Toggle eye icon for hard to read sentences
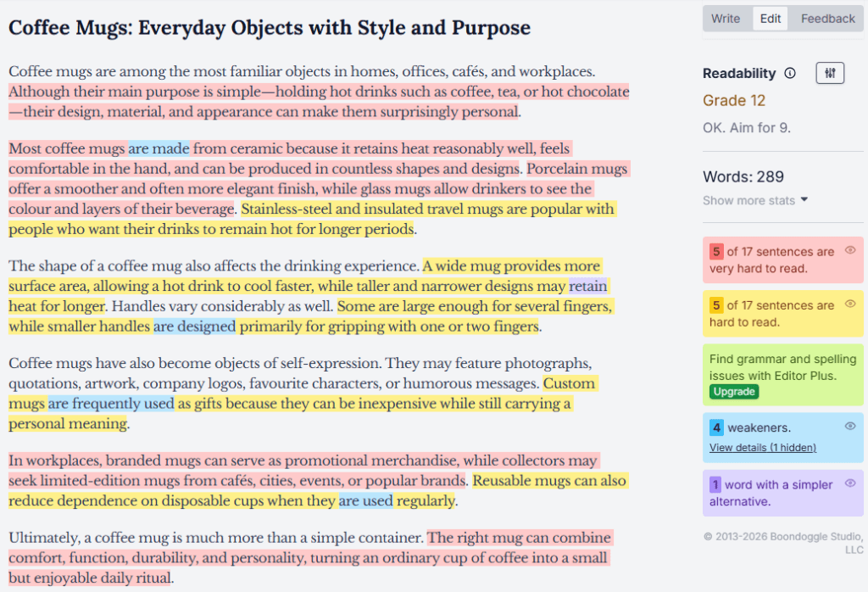The height and width of the screenshot is (592, 868). [850, 304]
